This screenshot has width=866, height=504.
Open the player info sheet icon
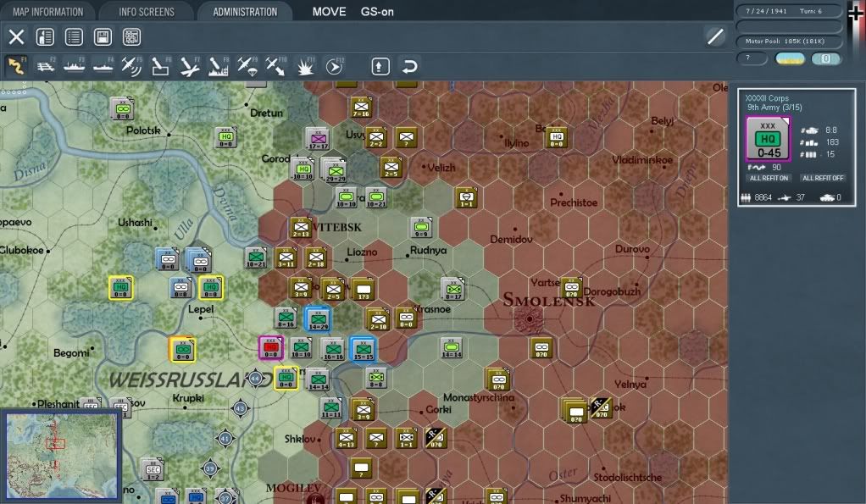tap(45, 37)
